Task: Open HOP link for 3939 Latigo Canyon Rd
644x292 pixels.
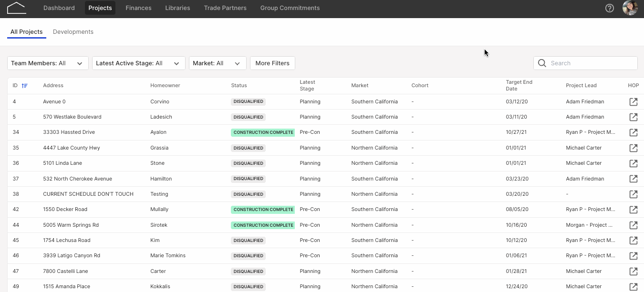Action: [634, 256]
